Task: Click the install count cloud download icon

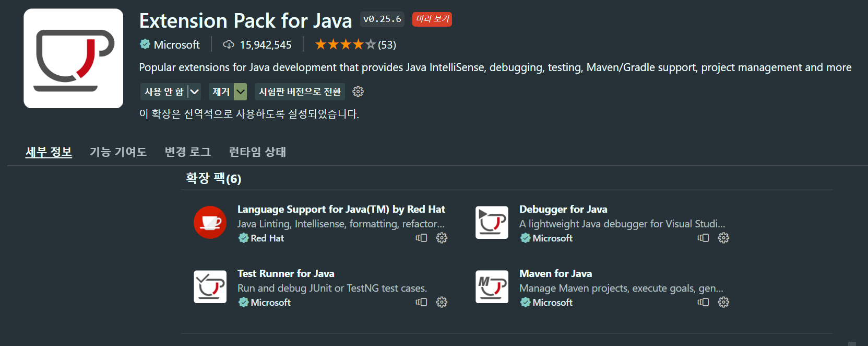Action: coord(229,44)
